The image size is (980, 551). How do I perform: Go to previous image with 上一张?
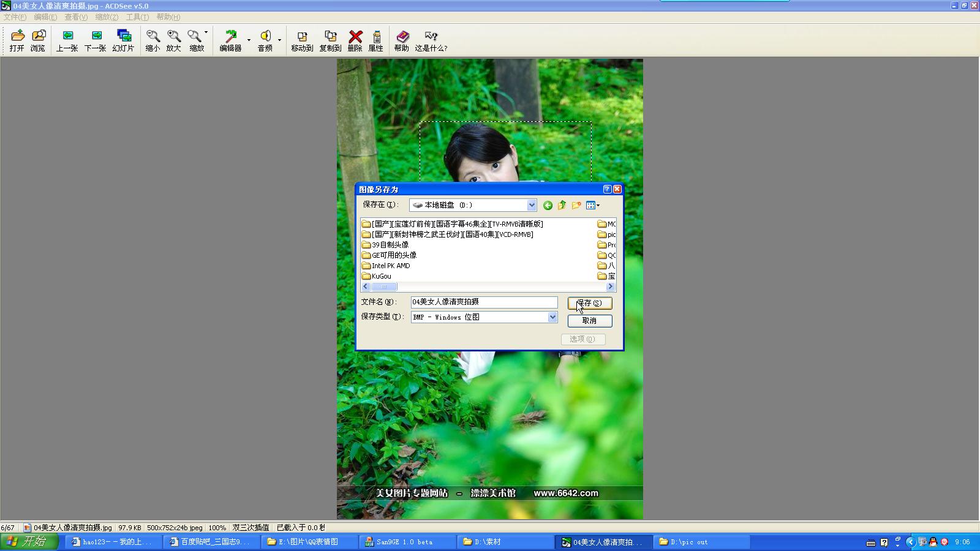[x=67, y=40]
